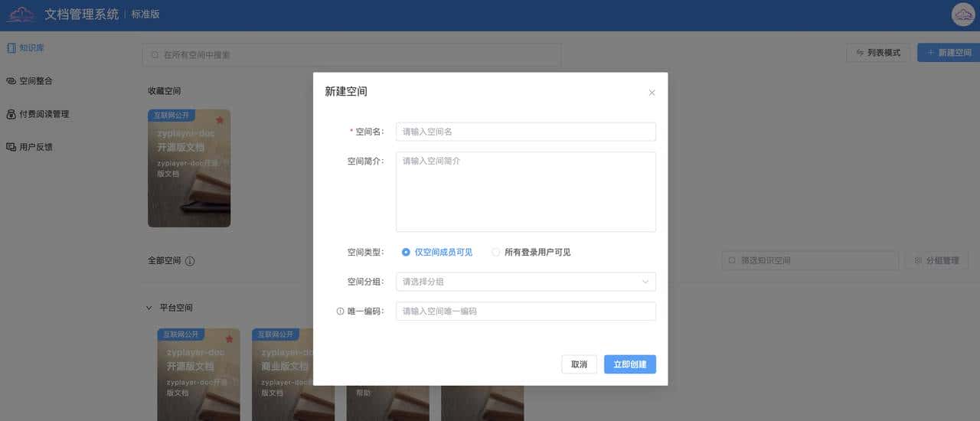980x421 pixels.
Task: Click the 新建空间 dialog title
Action: [346, 91]
